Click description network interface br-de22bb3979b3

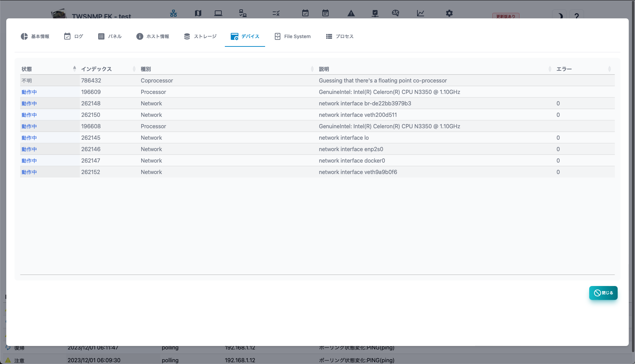tap(365, 103)
